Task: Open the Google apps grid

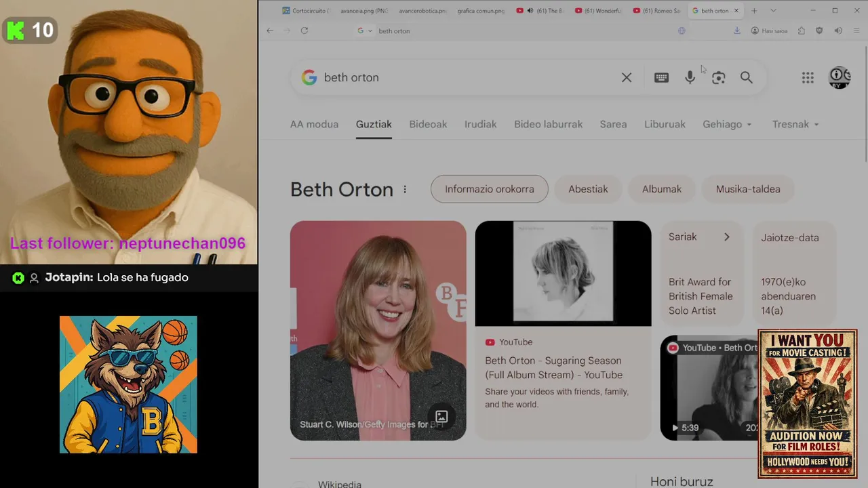Action: pos(808,78)
